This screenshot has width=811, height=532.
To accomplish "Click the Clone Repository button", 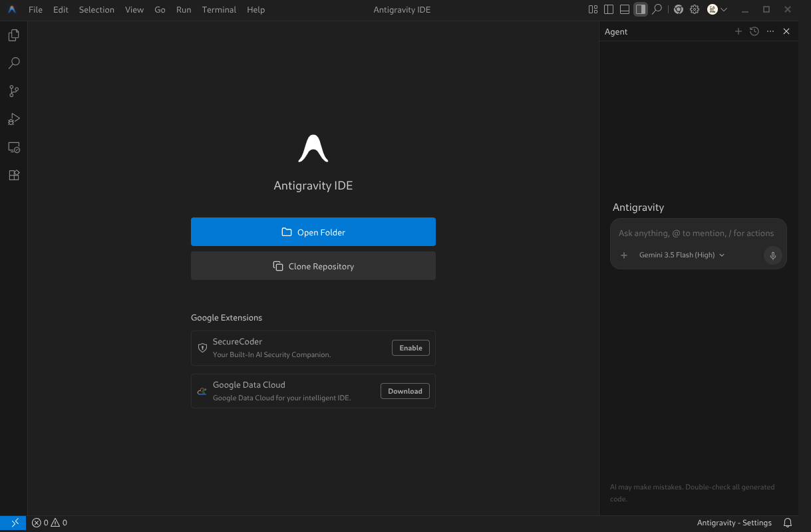I will tap(313, 266).
